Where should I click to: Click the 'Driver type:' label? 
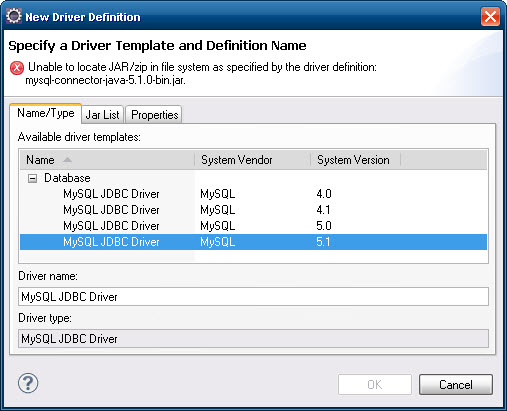[x=45, y=318]
